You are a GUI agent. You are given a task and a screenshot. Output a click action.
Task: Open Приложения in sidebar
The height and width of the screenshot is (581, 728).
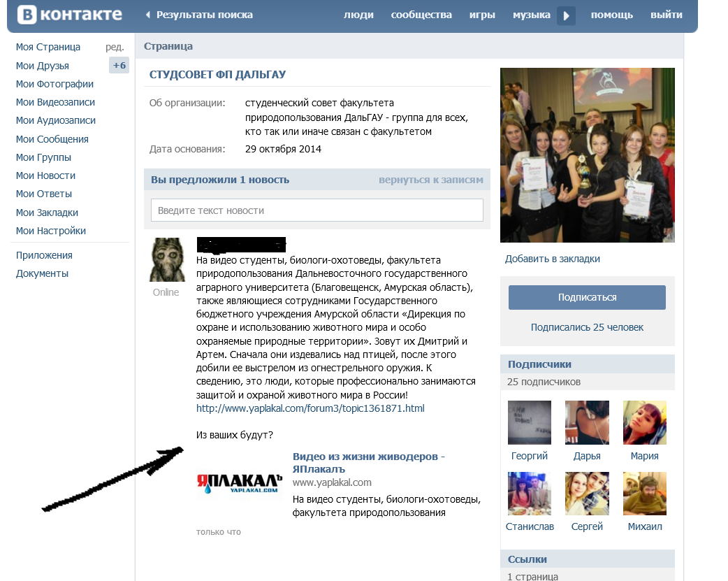tap(44, 255)
